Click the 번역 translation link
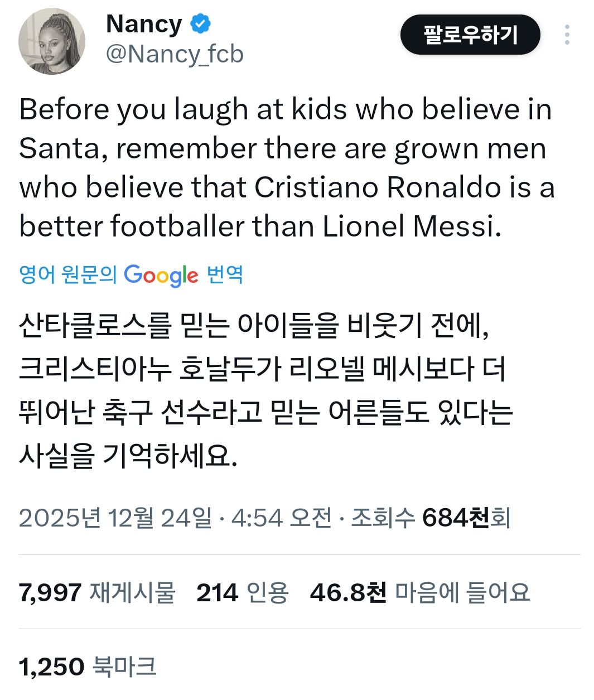Viewport: 594px width, 700px height. click(x=225, y=274)
